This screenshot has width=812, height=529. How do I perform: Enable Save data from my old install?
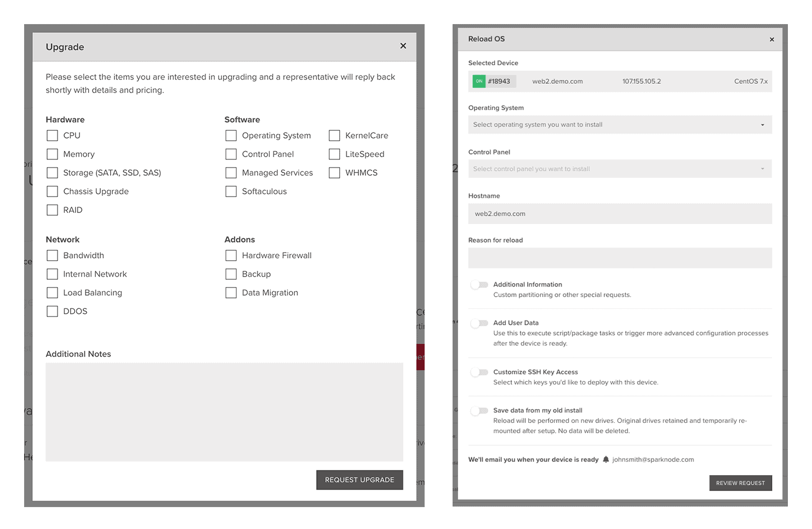479,411
